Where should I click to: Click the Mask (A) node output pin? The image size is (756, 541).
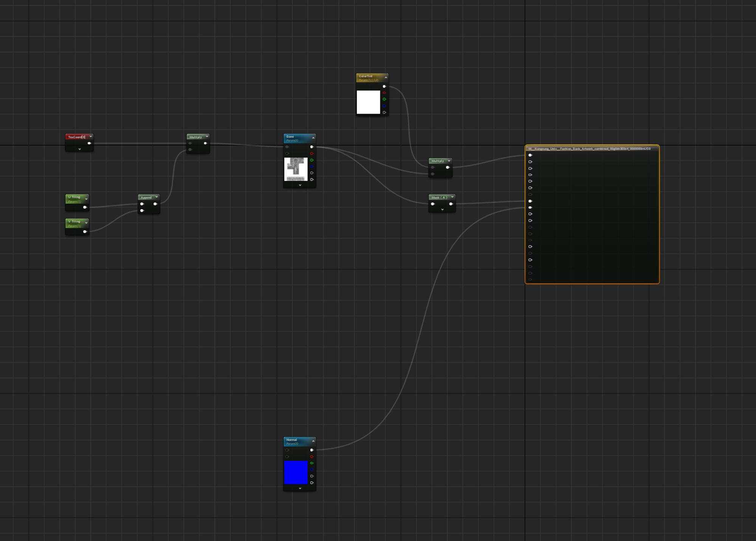451,204
